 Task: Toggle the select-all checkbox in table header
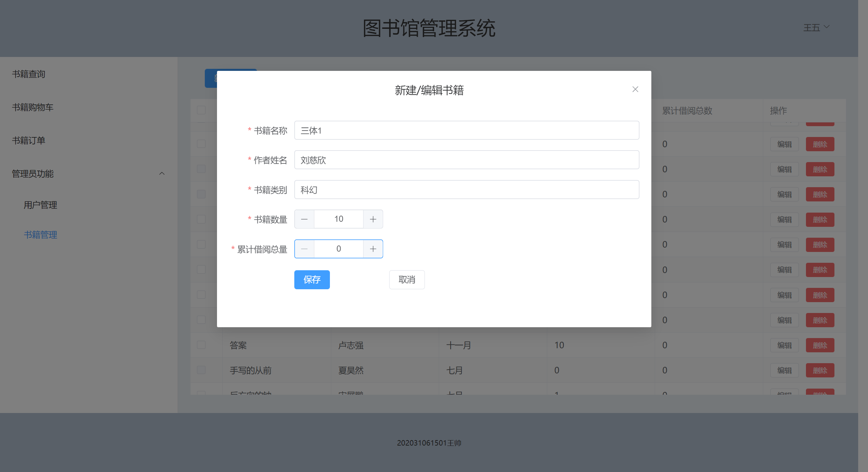click(201, 110)
